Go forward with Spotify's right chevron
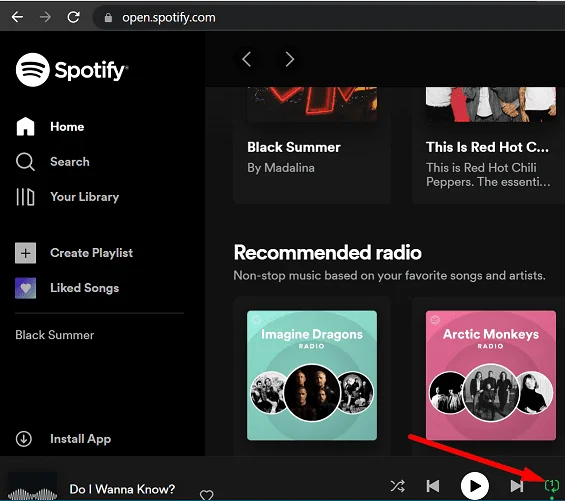 [290, 59]
